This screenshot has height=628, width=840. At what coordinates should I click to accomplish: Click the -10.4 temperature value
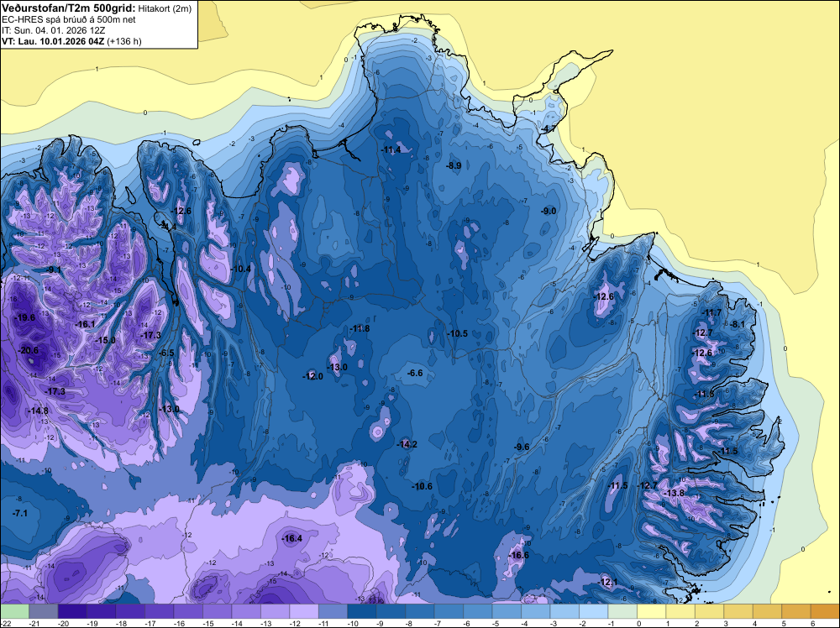tap(240, 269)
